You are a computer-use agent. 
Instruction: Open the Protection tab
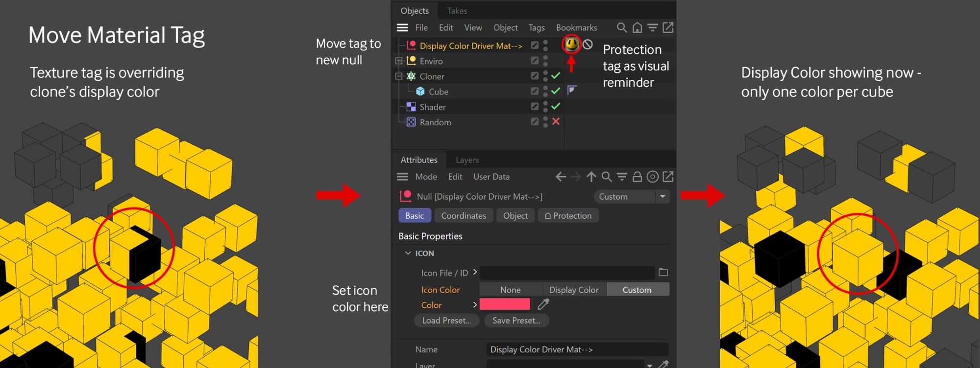pos(568,216)
